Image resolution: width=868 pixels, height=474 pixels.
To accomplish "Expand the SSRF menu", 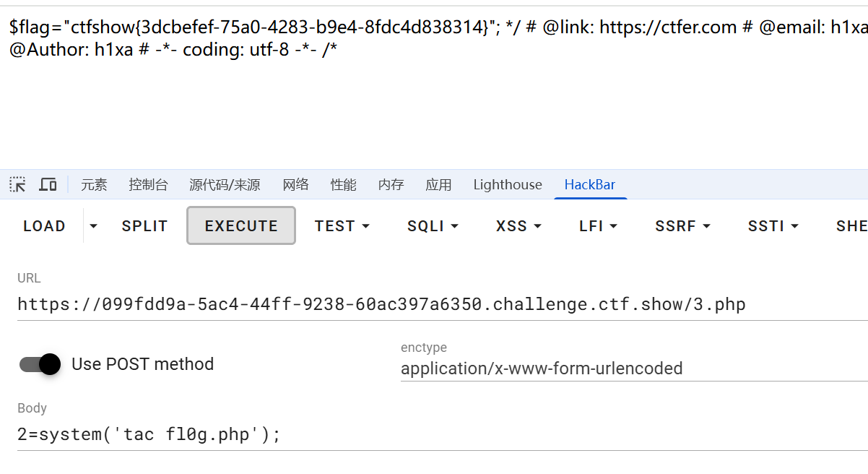I will (682, 226).
